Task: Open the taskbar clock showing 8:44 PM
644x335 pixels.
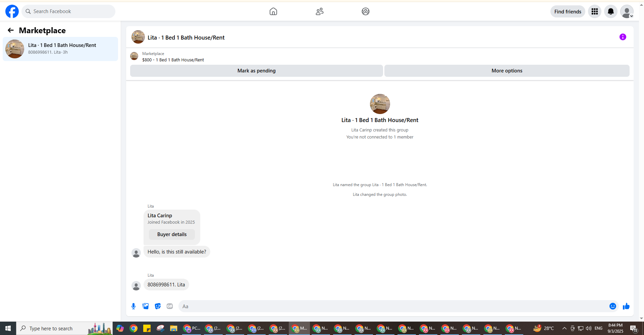Action: click(615, 328)
